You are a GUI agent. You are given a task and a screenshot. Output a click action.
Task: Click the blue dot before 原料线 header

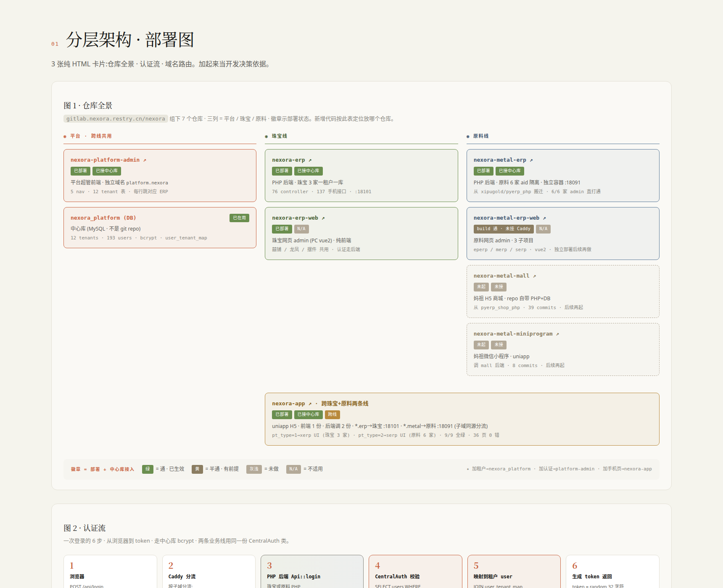(468, 136)
